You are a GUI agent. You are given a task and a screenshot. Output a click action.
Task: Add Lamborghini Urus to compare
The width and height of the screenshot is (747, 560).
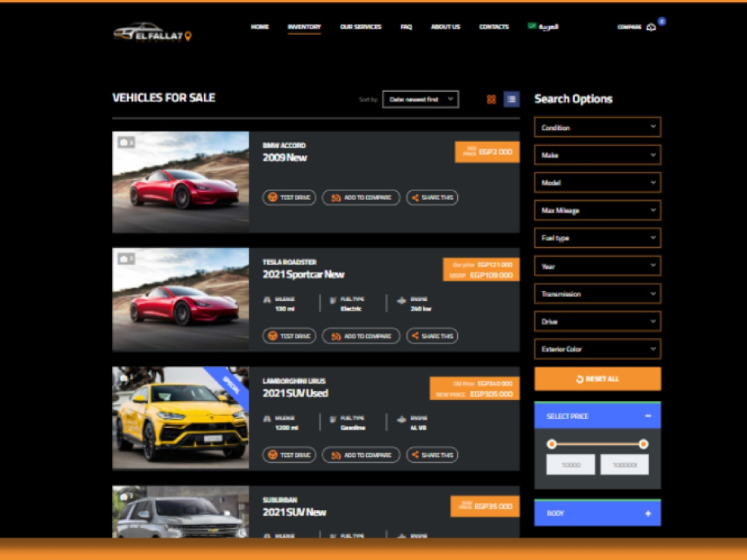(361, 455)
